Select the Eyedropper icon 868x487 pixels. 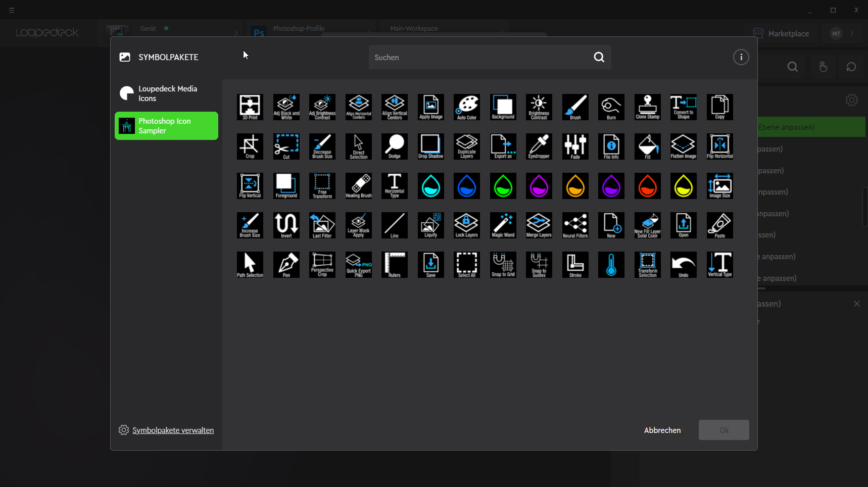pos(539,147)
